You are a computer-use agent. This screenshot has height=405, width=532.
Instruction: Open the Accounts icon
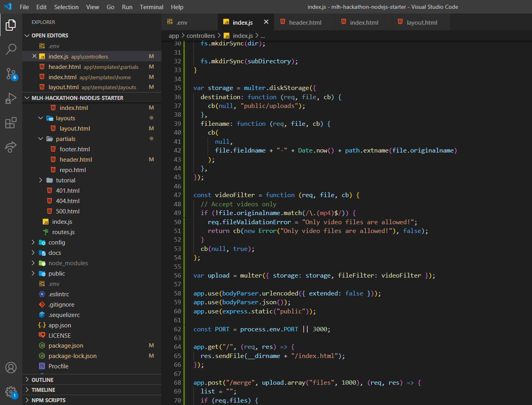pos(11,368)
